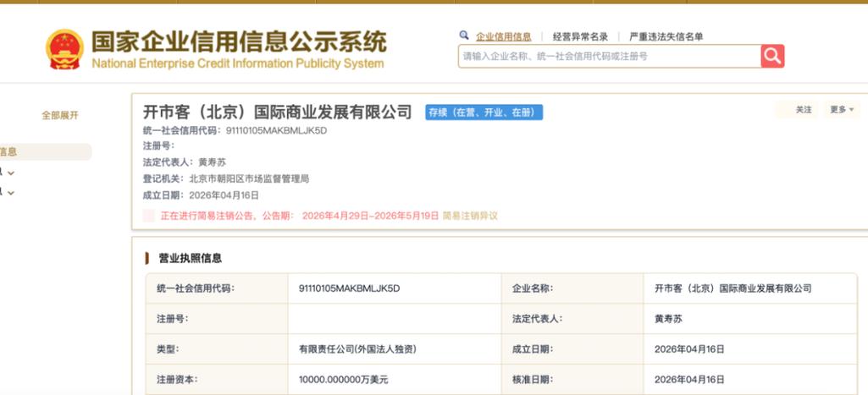Click the 存续（在营、开业、在册） status badge
The width and height of the screenshot is (868, 395).
tap(484, 112)
